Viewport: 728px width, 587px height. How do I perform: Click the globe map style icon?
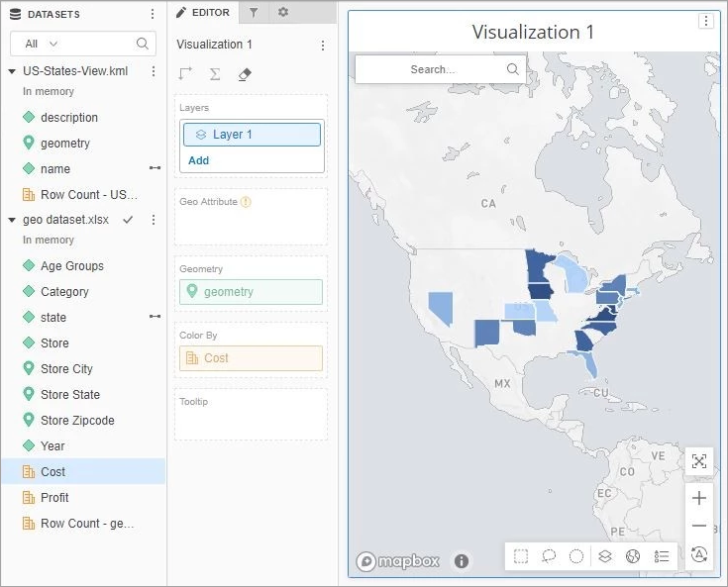pos(633,556)
